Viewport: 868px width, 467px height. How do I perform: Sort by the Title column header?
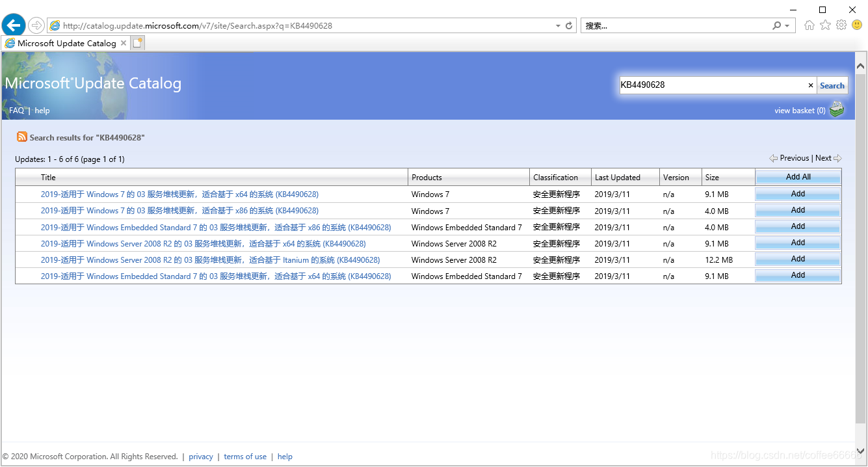48,177
